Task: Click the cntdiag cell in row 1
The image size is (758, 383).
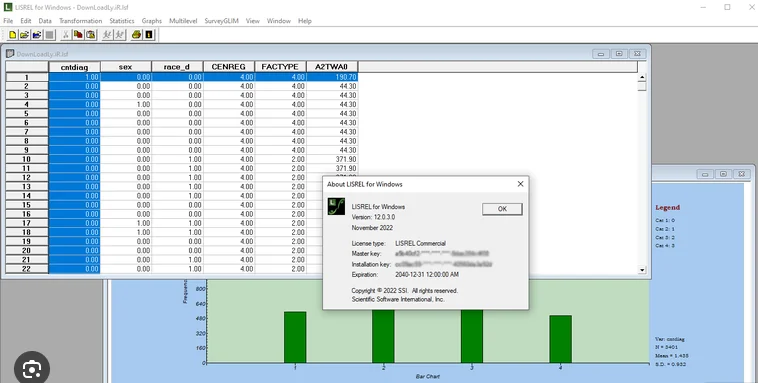Action: 74,77
